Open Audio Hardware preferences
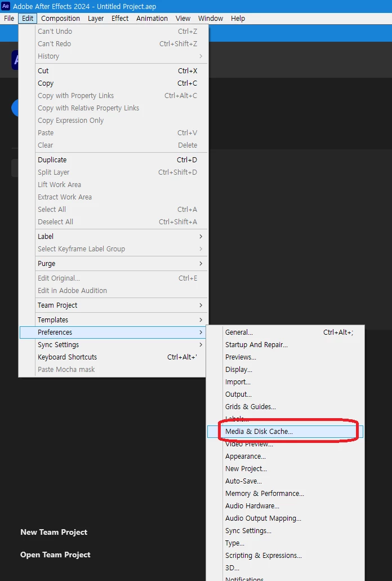The width and height of the screenshot is (392, 581). [285, 506]
